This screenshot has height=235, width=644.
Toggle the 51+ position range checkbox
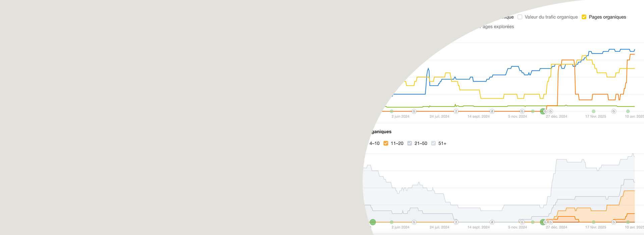[433, 143]
